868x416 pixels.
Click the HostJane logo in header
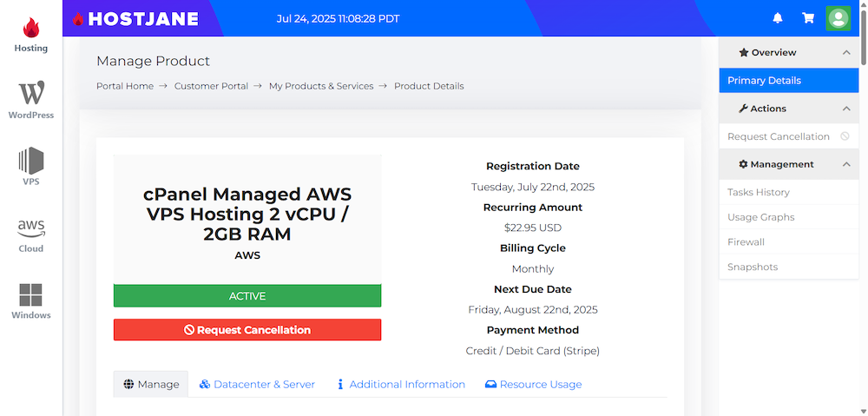coord(135,19)
